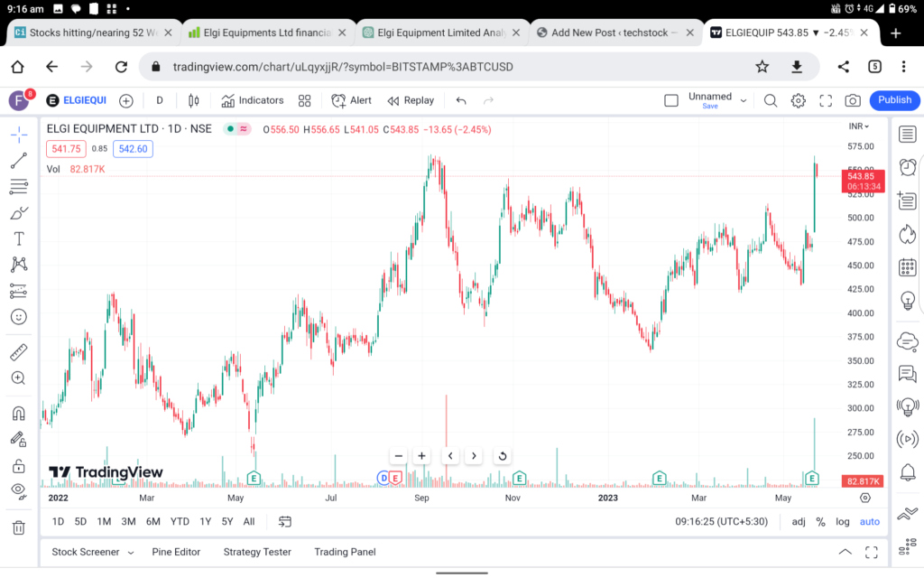Remove drawings with the trash icon
This screenshot has height=578, width=924.
click(x=18, y=527)
